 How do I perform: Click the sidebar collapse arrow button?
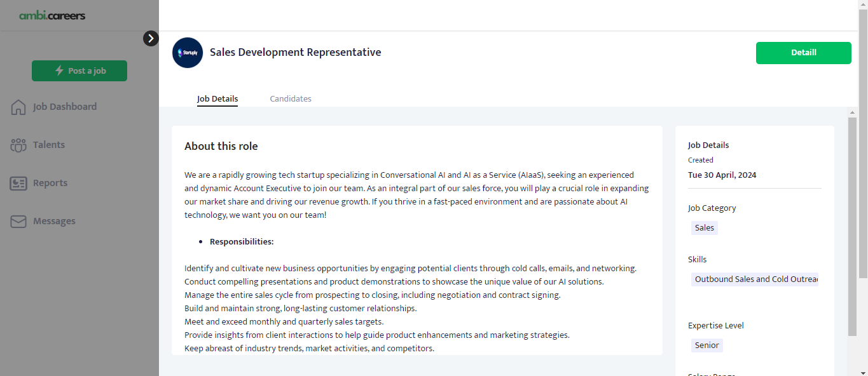click(151, 39)
